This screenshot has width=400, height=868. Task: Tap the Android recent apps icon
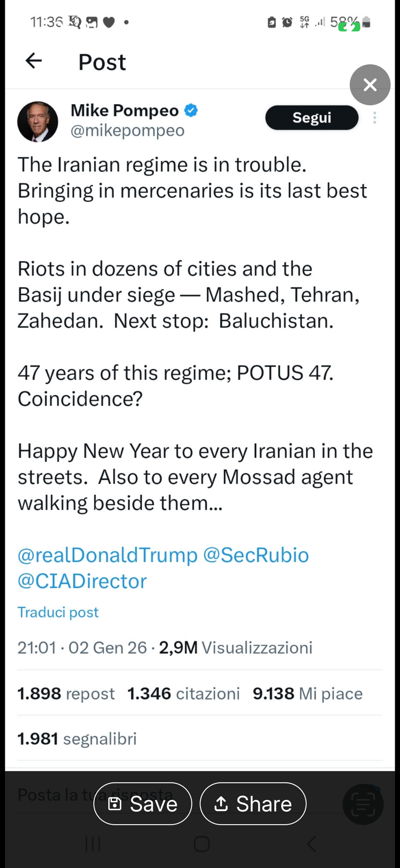click(93, 844)
